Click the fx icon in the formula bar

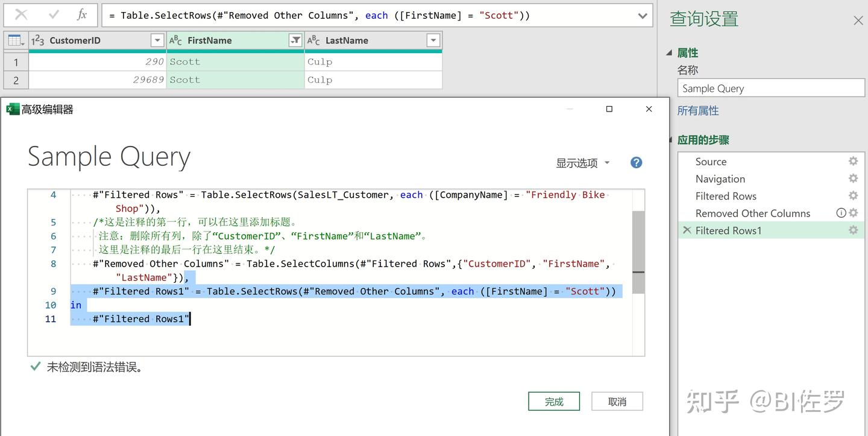click(81, 15)
